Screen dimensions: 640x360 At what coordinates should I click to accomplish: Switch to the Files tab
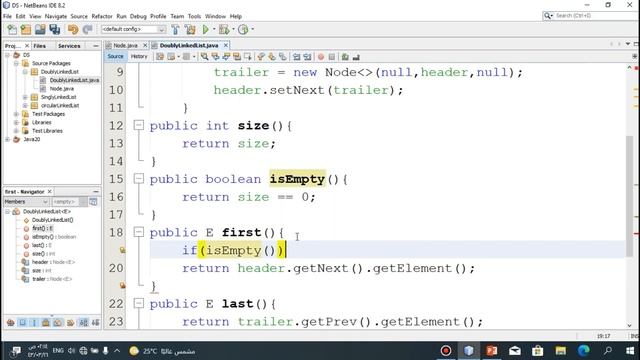point(40,46)
